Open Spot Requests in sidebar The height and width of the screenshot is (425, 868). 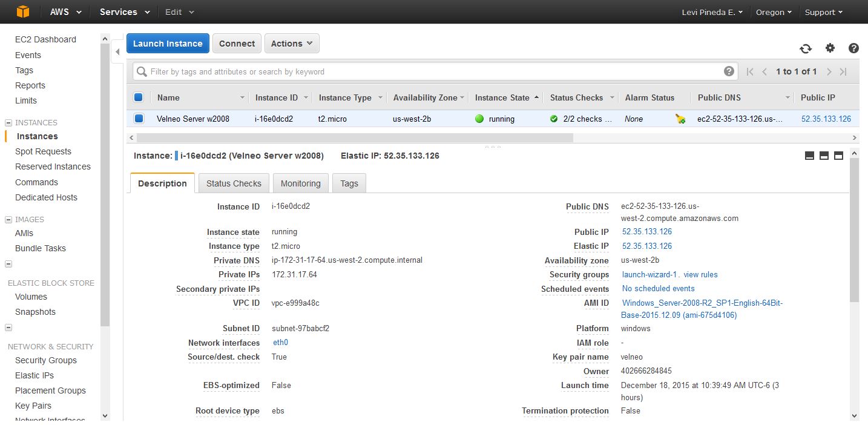tap(43, 151)
